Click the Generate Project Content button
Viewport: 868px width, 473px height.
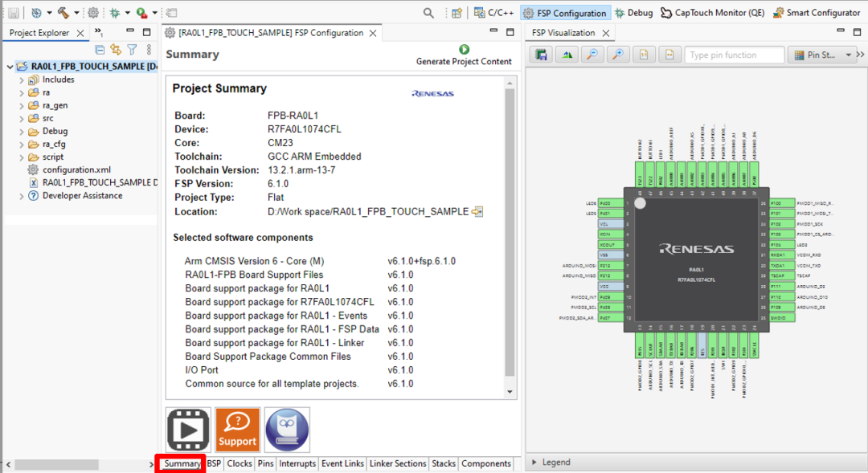464,55
